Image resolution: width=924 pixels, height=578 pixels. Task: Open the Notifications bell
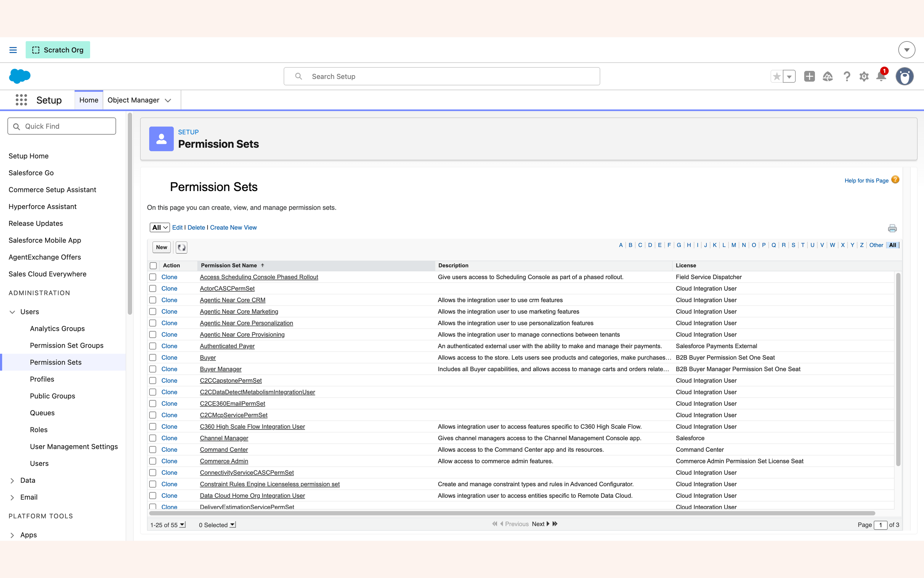coord(881,76)
